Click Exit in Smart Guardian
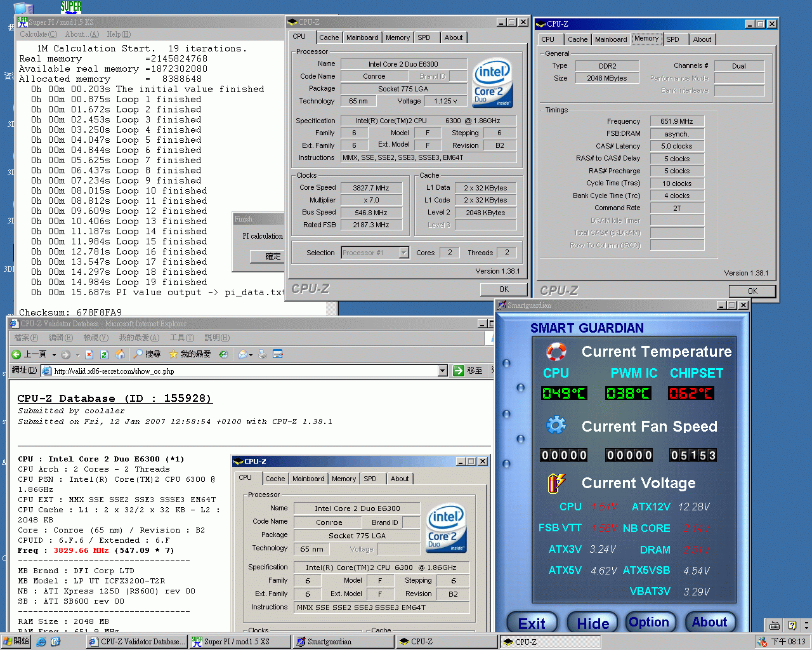The image size is (812, 650). (x=532, y=623)
